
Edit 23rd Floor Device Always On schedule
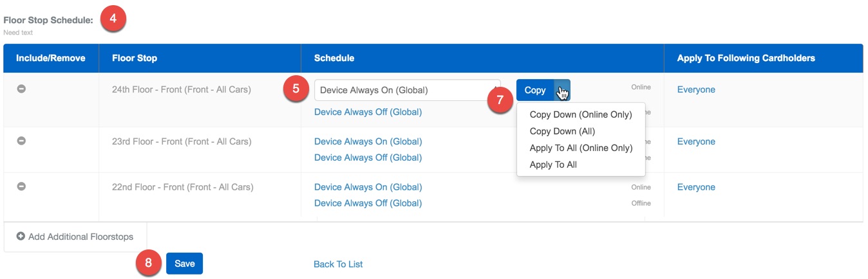[x=368, y=141]
